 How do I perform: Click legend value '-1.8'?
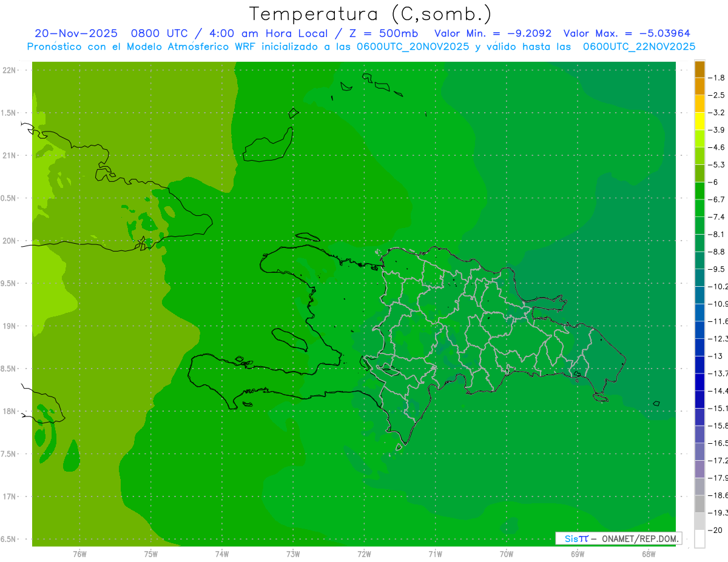716,78
